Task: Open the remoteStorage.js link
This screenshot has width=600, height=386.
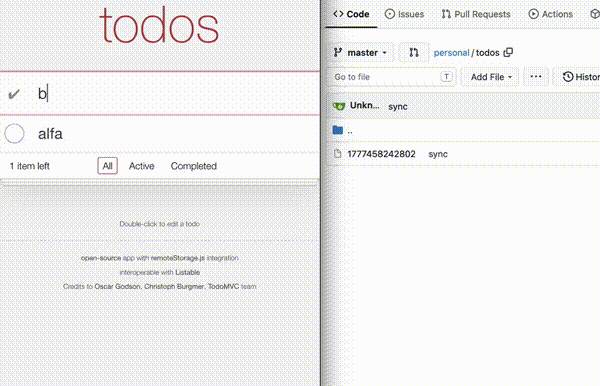Action: click(x=178, y=258)
